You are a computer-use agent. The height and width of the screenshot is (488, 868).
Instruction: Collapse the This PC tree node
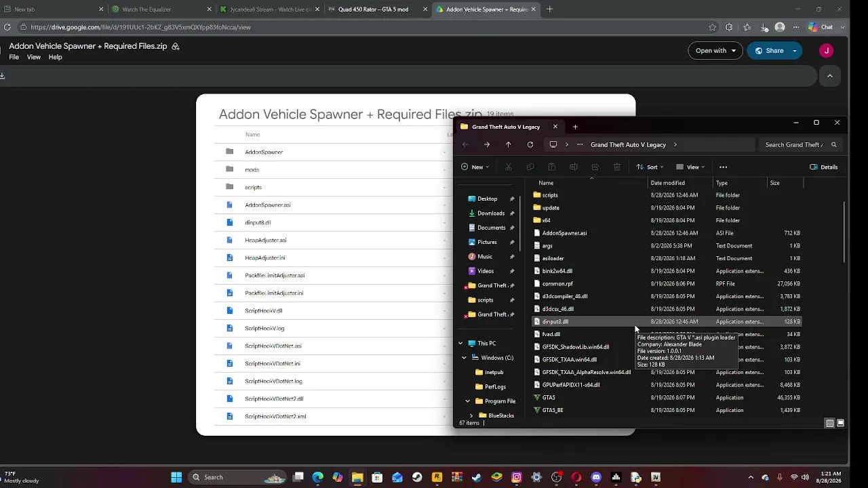[x=460, y=344]
